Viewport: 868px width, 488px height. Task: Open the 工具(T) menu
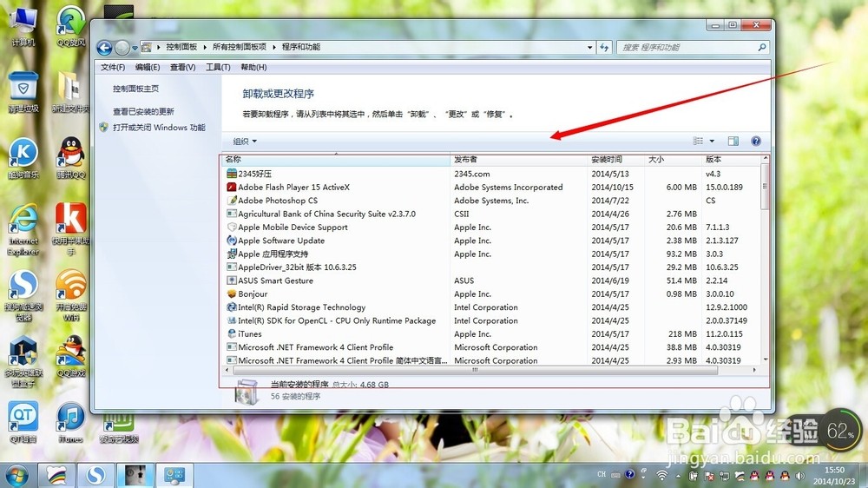coord(218,67)
